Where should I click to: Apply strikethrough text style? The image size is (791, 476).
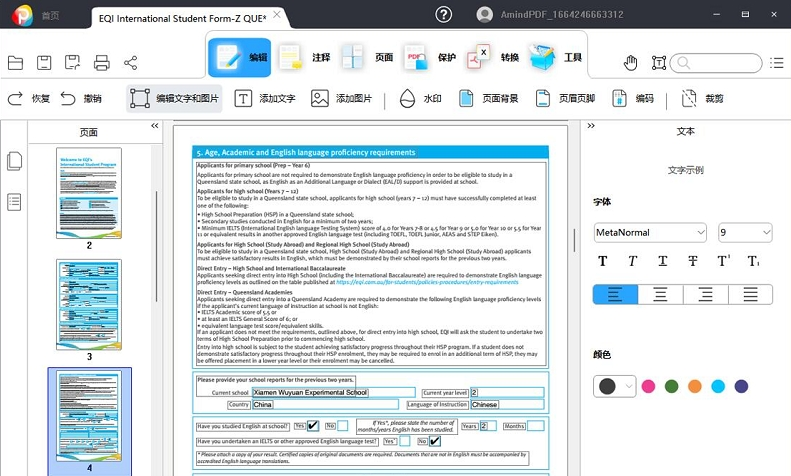coord(693,261)
